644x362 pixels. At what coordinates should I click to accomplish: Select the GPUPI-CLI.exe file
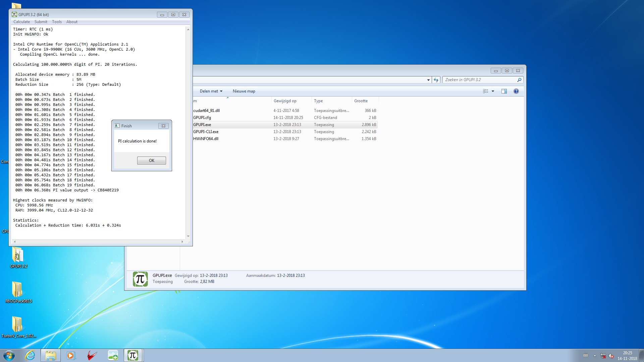[x=206, y=132]
